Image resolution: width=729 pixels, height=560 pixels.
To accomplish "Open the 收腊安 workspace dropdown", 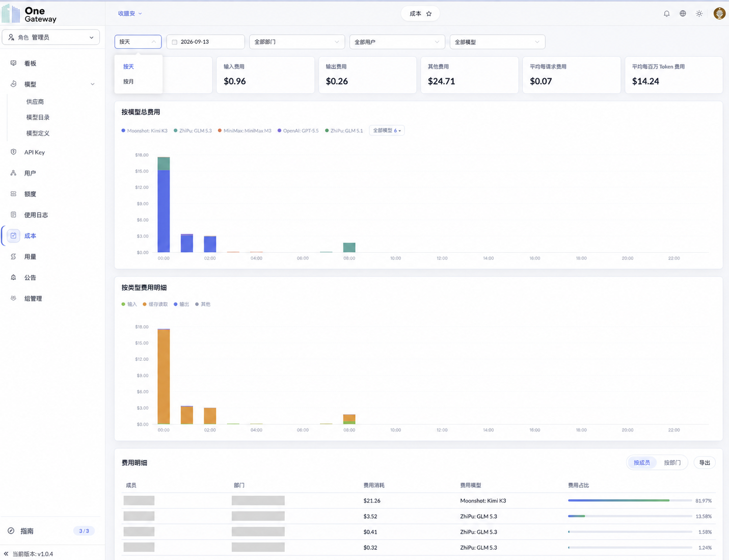I will pos(130,14).
